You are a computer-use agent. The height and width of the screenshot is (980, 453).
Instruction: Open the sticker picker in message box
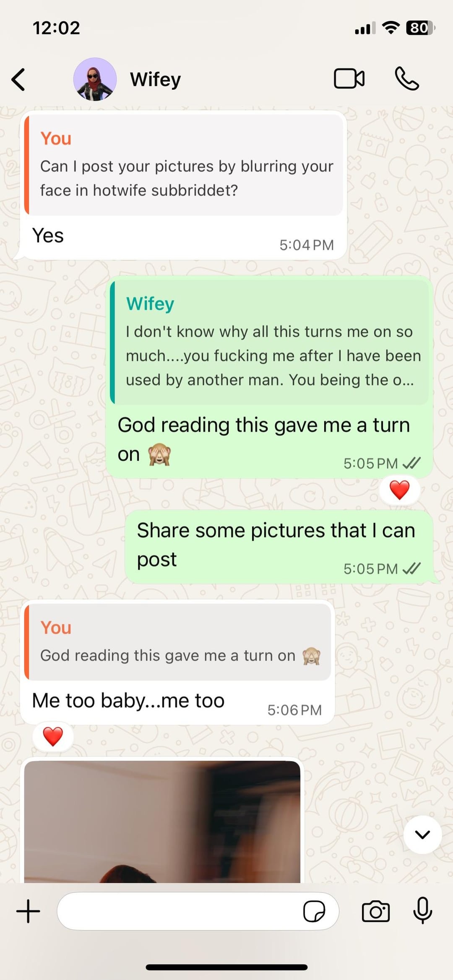point(314,911)
